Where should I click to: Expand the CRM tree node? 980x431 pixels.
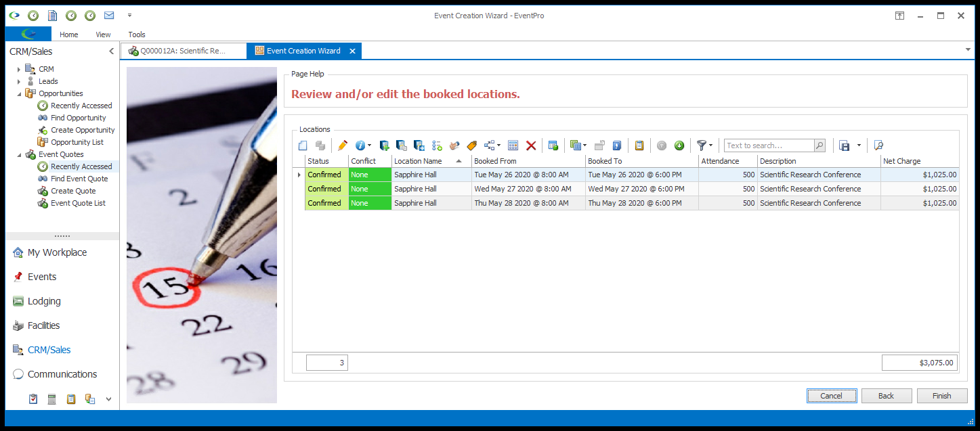click(x=19, y=69)
